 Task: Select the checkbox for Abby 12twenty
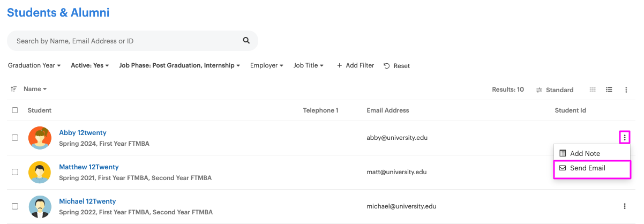[x=15, y=138]
